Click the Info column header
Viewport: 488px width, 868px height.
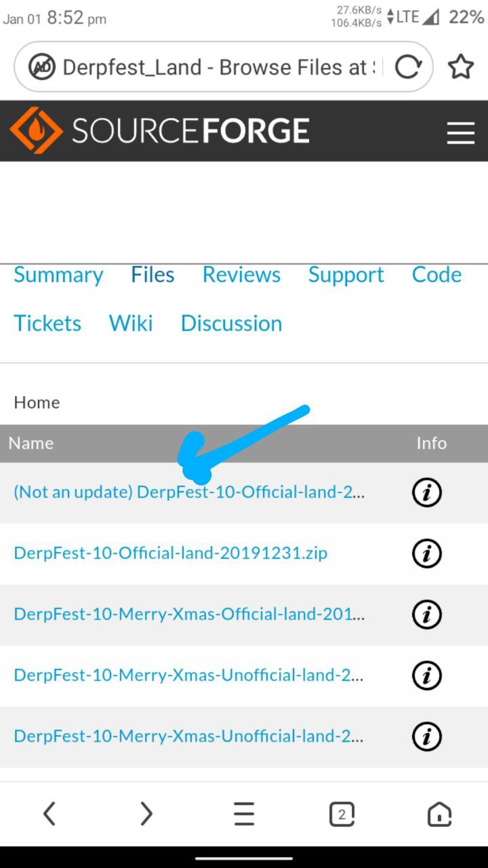point(432,443)
